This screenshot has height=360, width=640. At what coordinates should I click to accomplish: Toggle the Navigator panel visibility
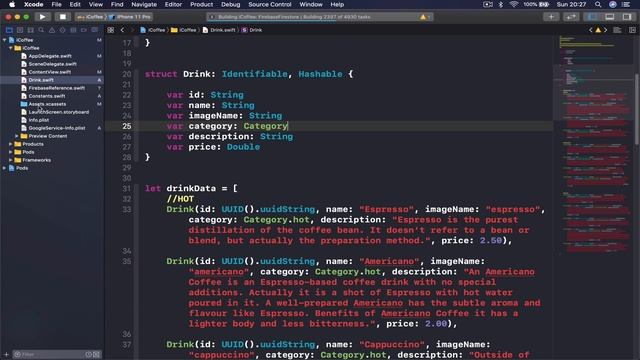[x=592, y=17]
